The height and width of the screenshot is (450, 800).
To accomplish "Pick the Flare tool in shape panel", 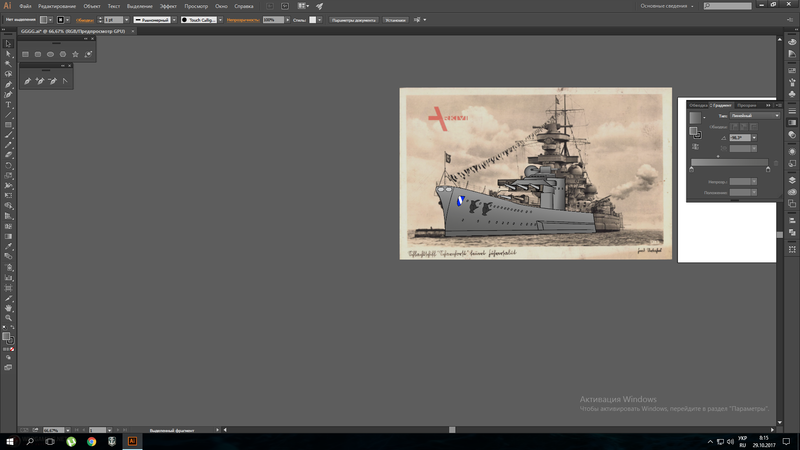I will pyautogui.click(x=88, y=54).
